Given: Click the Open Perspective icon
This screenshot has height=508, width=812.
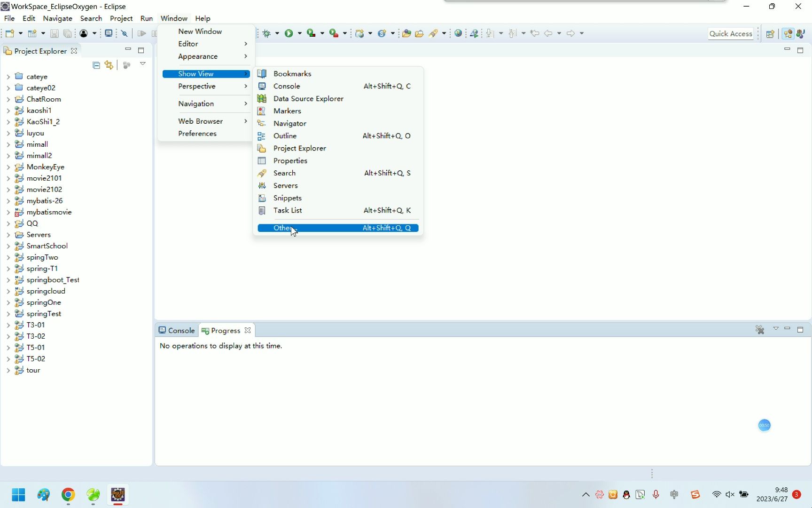Looking at the screenshot, I should click(770, 34).
